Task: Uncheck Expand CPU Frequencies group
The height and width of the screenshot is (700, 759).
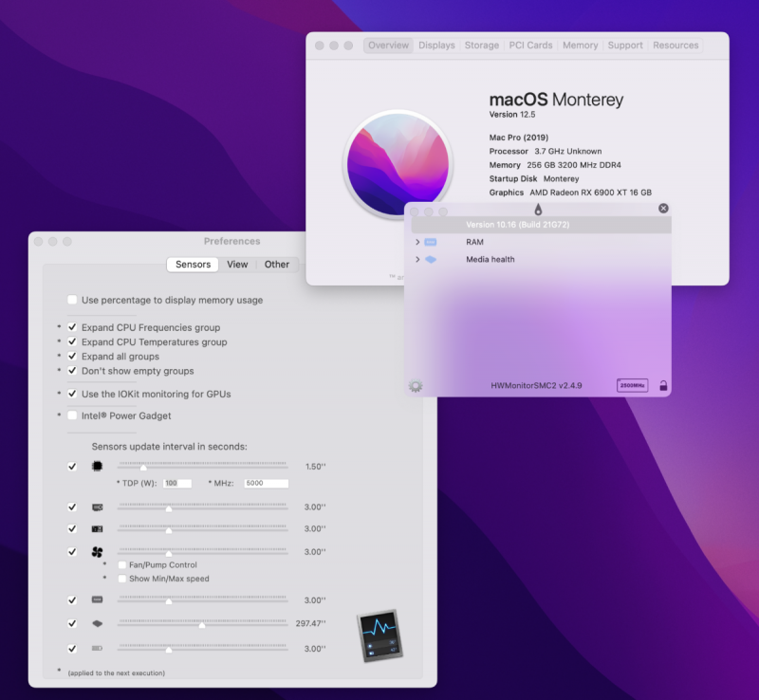Action: (x=72, y=327)
